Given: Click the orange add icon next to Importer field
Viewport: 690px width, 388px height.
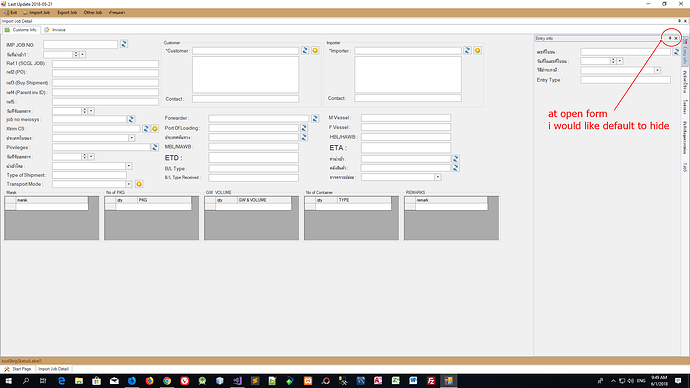Looking at the screenshot, I should coord(477,51).
